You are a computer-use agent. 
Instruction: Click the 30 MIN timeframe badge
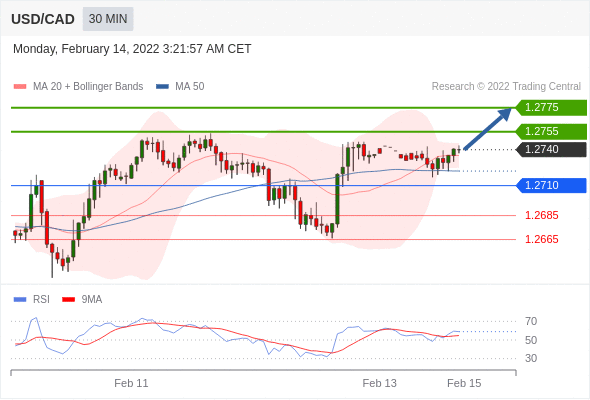pos(108,19)
